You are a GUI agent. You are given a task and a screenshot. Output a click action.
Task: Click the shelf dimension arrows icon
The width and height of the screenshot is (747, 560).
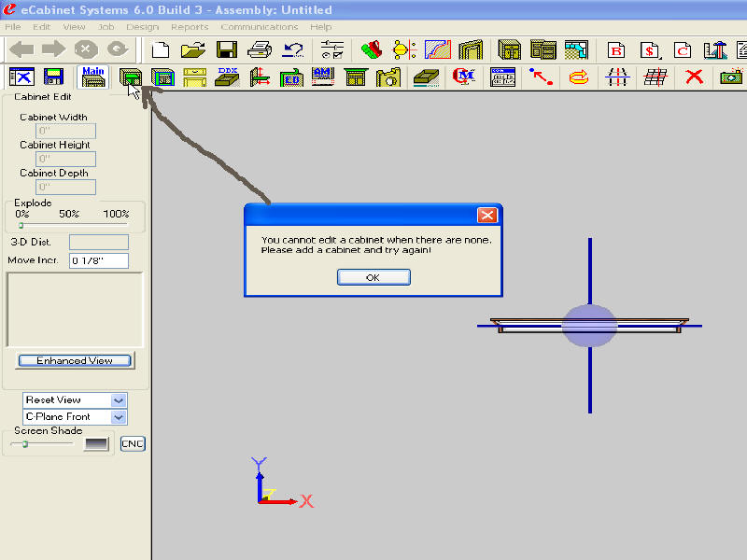(261, 77)
